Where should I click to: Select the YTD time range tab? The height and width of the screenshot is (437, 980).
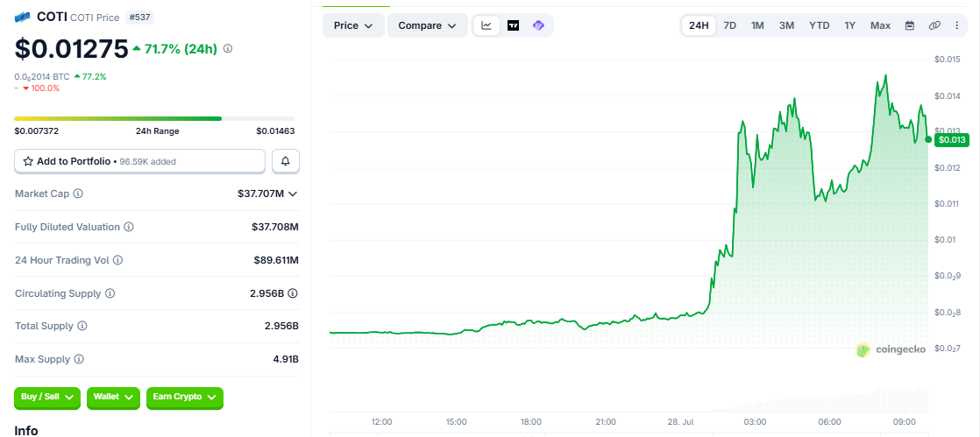click(820, 25)
